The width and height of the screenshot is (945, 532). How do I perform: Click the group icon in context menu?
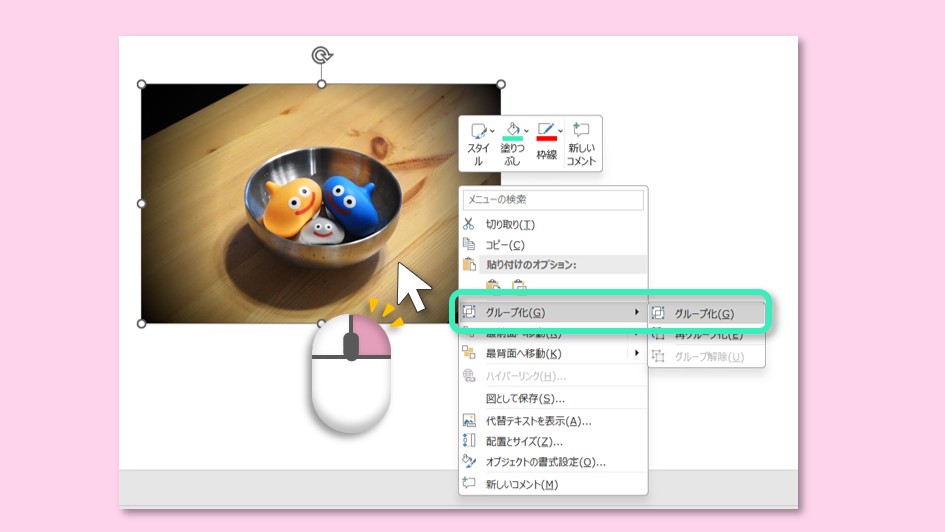click(469, 311)
